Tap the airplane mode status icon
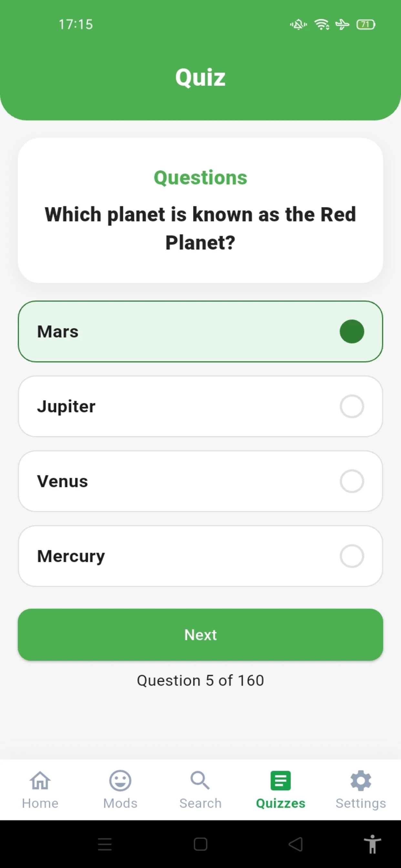 342,24
